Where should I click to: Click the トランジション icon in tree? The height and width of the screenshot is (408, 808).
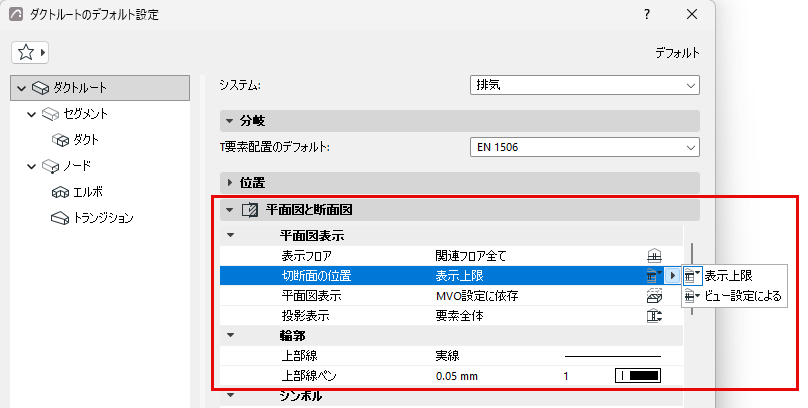coord(60,218)
